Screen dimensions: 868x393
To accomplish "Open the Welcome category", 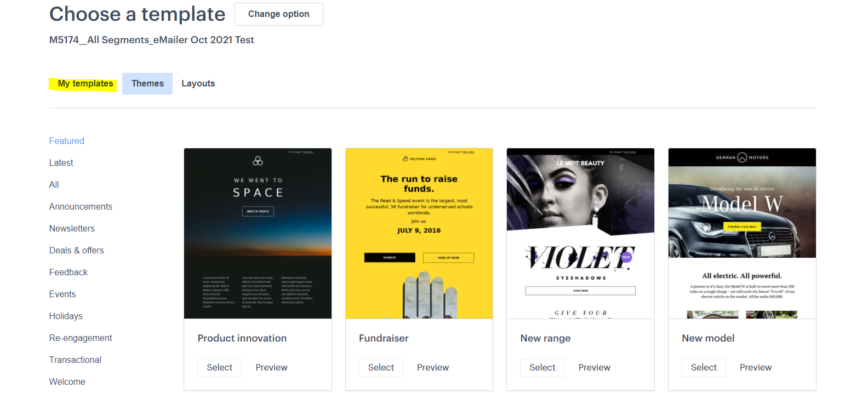I will 67,382.
